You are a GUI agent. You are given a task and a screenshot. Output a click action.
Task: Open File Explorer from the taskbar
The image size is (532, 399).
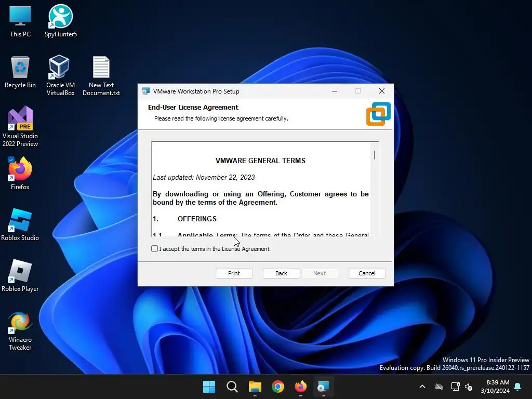point(255,387)
